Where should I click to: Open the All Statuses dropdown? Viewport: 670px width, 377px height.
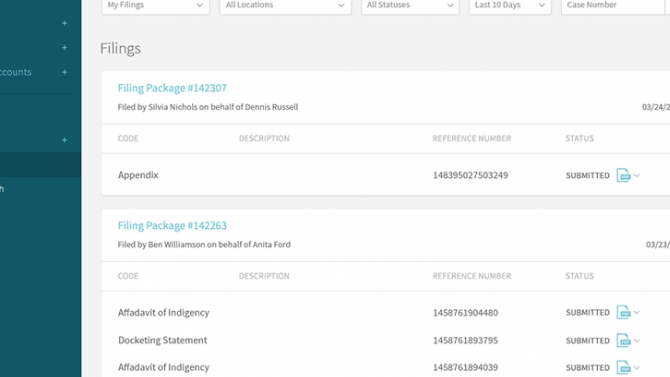(x=410, y=6)
